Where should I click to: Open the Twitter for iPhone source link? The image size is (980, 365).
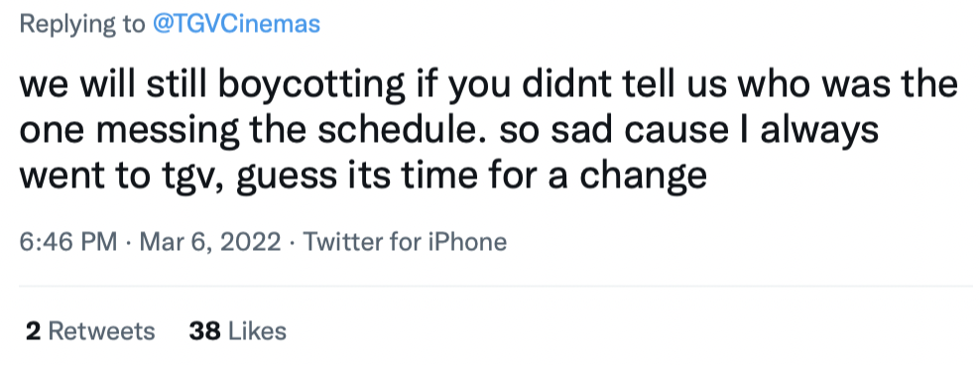pos(405,241)
